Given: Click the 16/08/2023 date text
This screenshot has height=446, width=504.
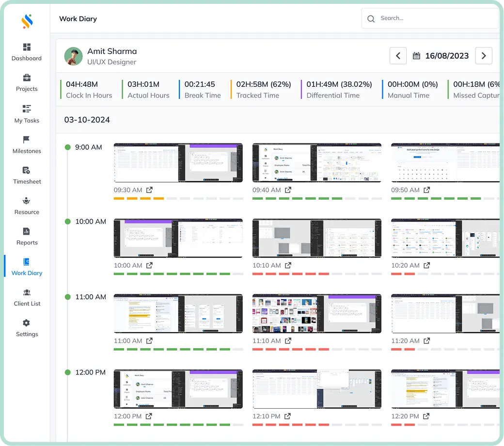Looking at the screenshot, I should pyautogui.click(x=447, y=56).
